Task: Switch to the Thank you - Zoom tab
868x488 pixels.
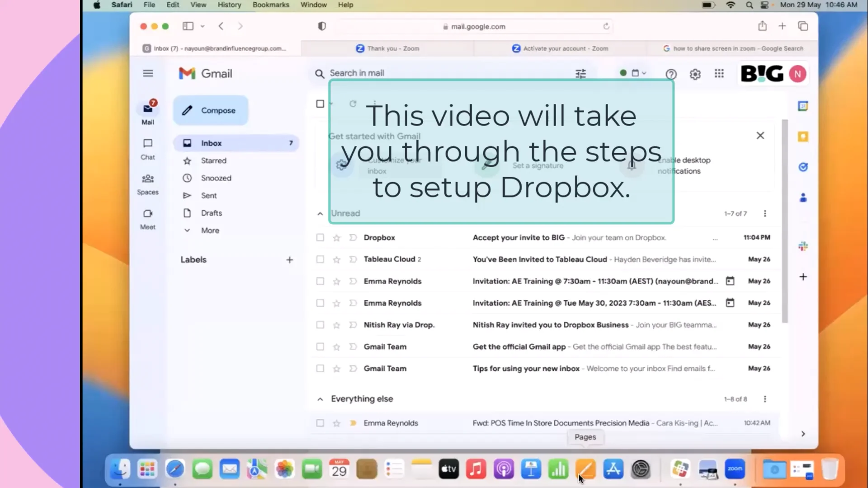Action: click(x=387, y=48)
